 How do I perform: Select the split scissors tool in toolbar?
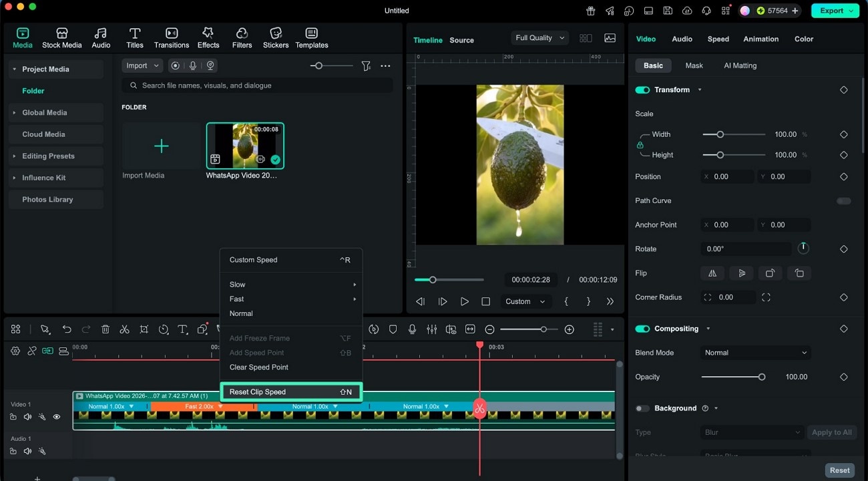124,329
